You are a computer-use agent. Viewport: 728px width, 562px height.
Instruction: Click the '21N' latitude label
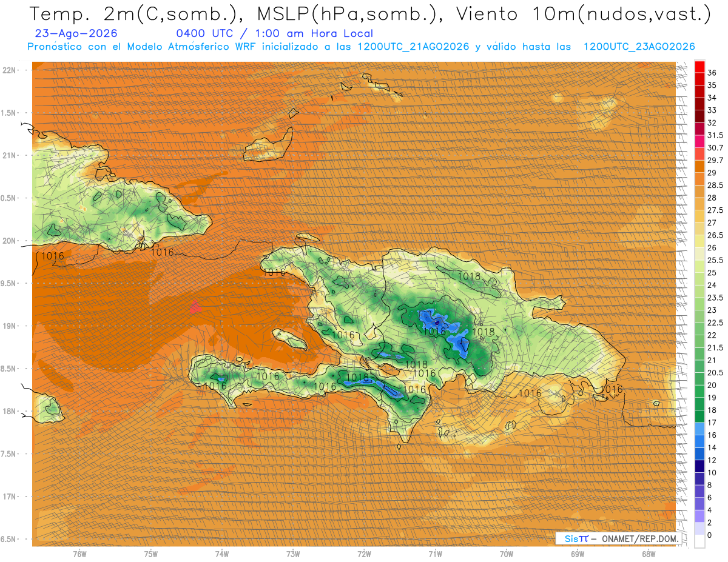pos(10,155)
